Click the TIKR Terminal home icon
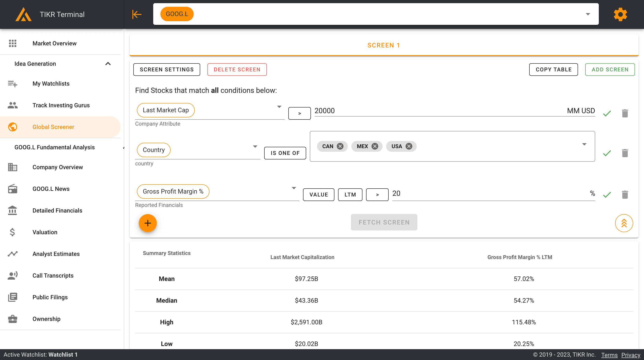This screenshot has width=644, height=360. point(23,14)
